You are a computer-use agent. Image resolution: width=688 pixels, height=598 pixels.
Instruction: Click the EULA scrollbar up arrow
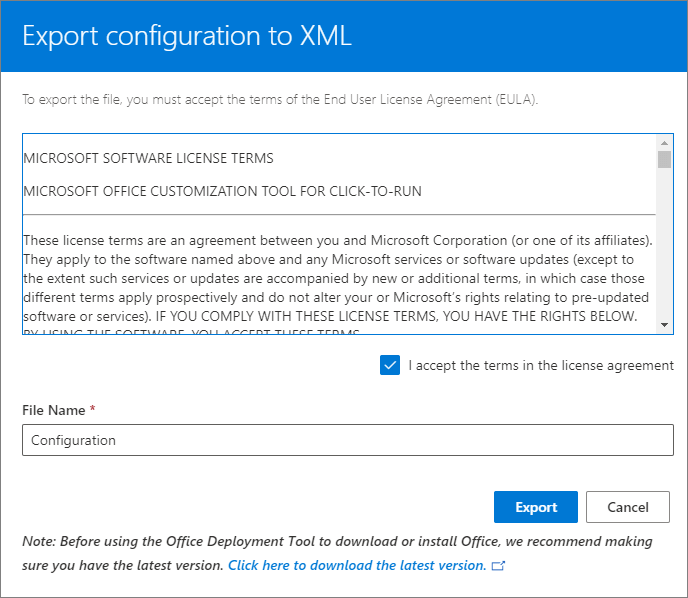[x=664, y=142]
